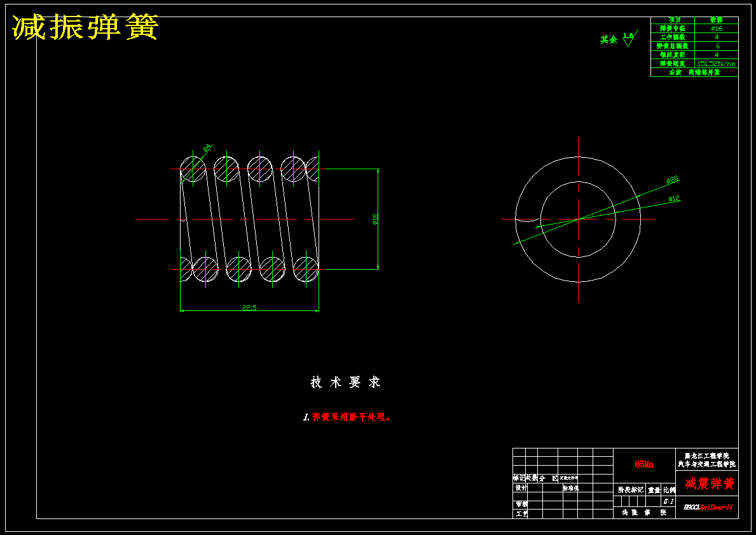Click the 弹簧刚度 table row label

pos(673,63)
